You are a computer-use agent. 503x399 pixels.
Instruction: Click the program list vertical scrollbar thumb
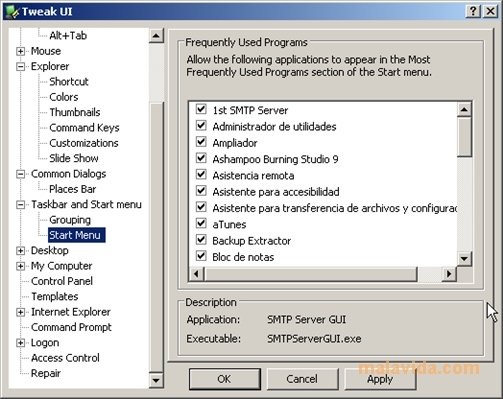pyautogui.click(x=464, y=136)
